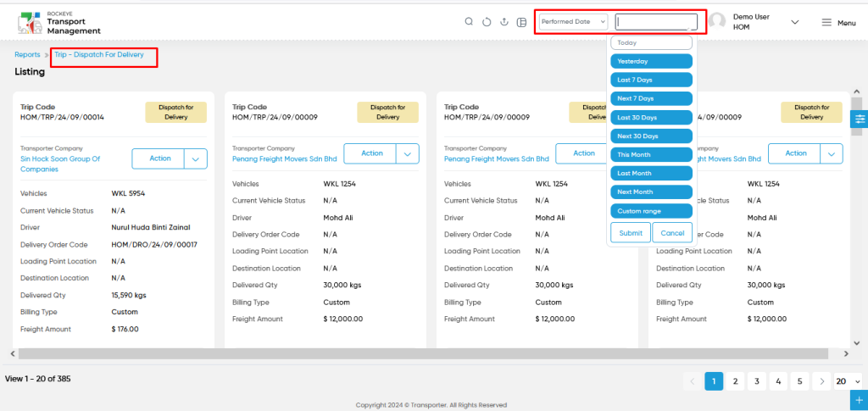Pick the Custom range option

point(651,211)
